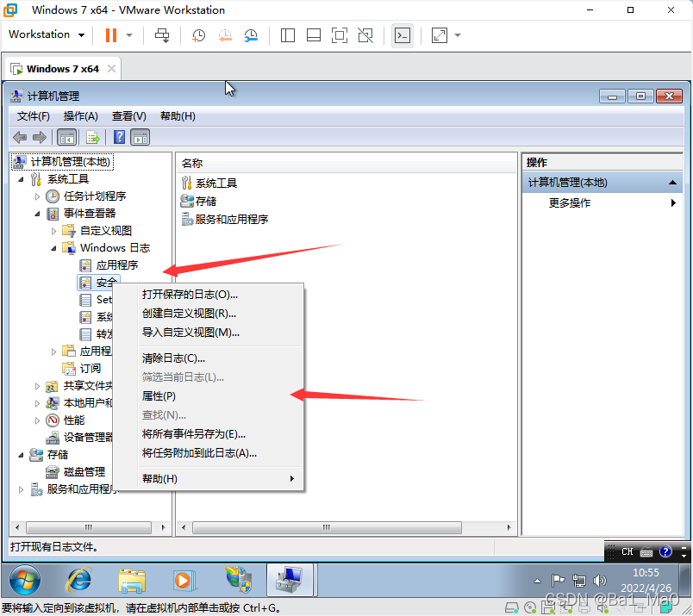This screenshot has height=616, width=693.
Task: Collapse the Windows 日志 tree node
Action: (54, 248)
